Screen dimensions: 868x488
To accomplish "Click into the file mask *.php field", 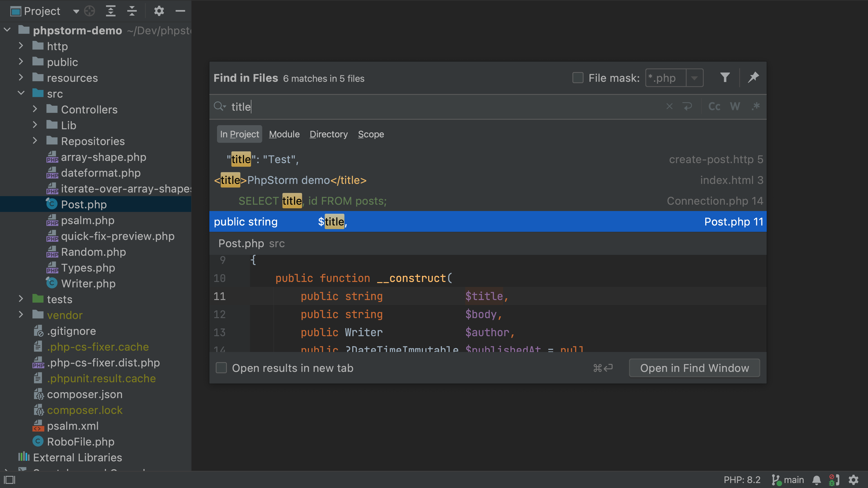I will 666,78.
